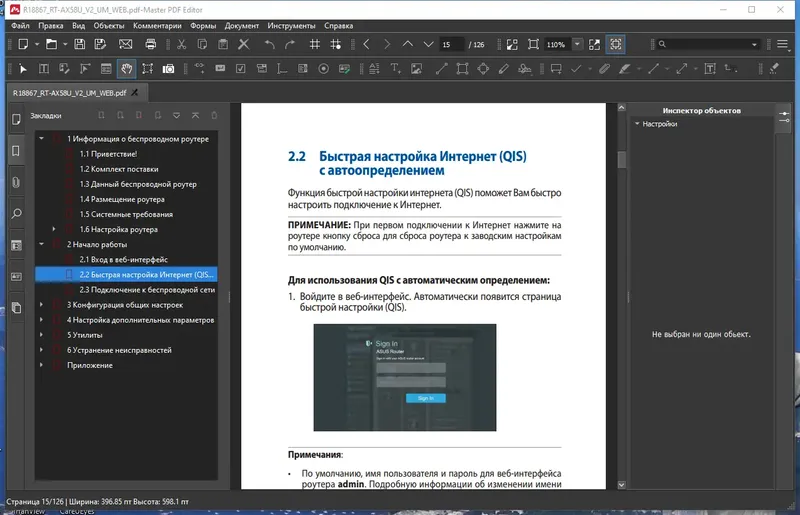Open the Attachments paperclip sidebar panel
Image resolution: width=800 pixels, height=515 pixels.
coord(16,182)
